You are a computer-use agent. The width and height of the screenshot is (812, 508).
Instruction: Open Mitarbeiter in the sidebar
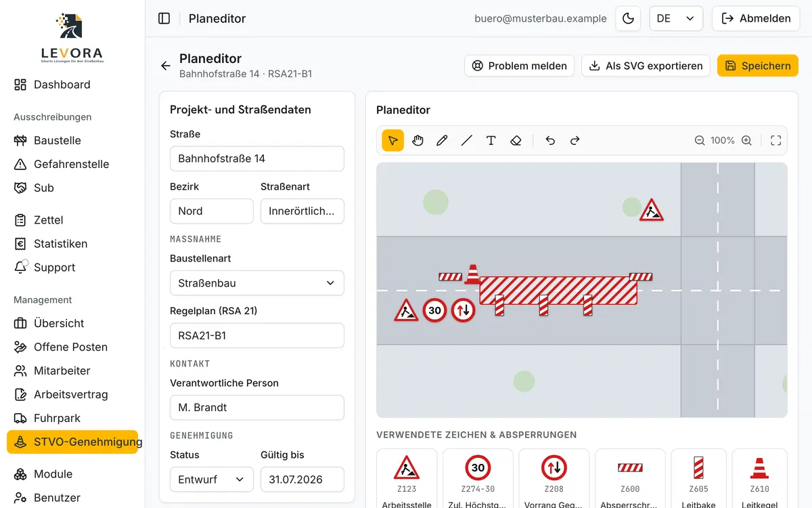click(72, 371)
